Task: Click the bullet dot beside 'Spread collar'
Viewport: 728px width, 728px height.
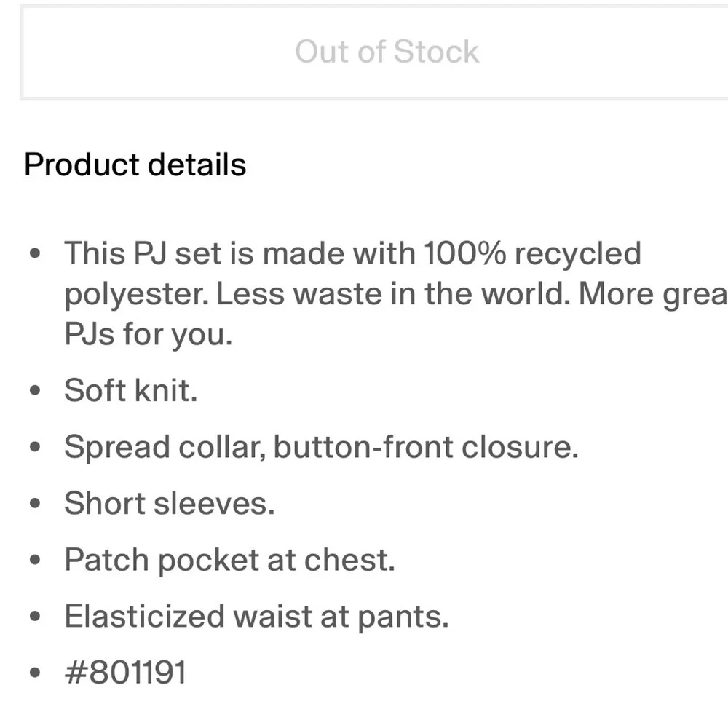Action: click(x=35, y=447)
